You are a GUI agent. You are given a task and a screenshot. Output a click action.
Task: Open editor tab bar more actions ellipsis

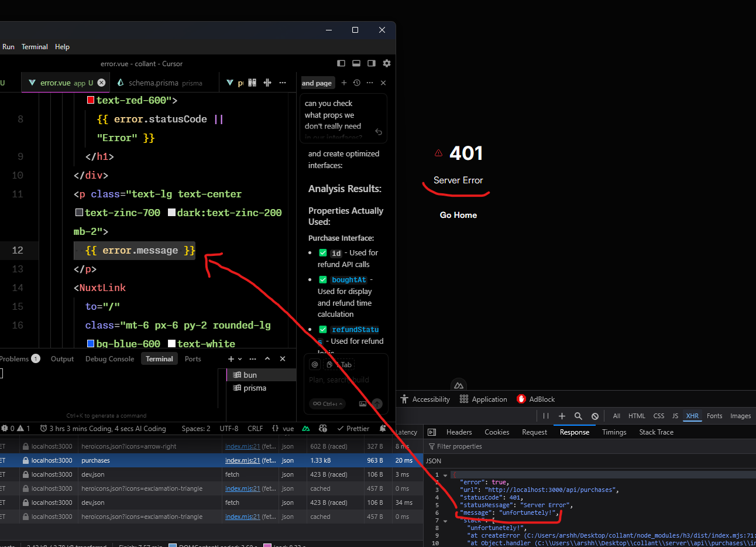[x=283, y=83]
